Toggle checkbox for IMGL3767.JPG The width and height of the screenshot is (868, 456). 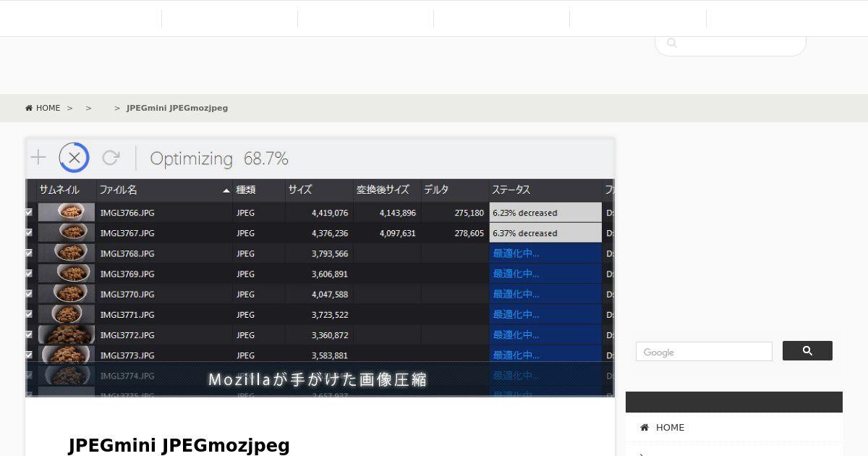click(x=29, y=233)
